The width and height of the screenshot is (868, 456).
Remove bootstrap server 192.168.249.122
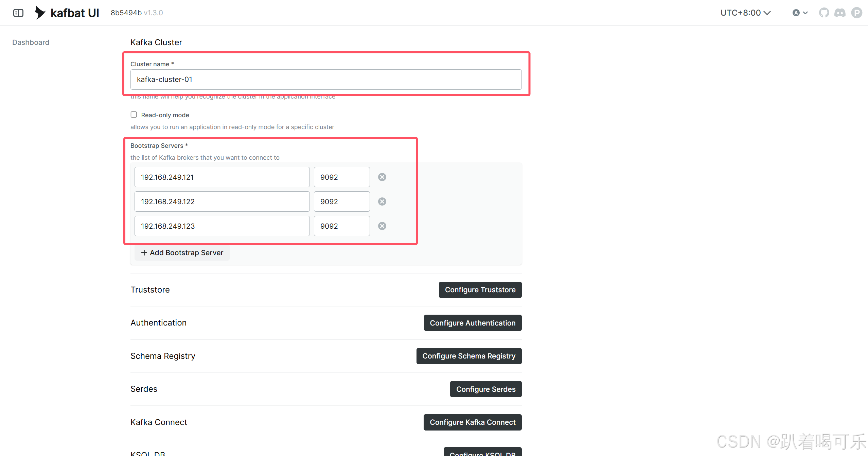click(382, 201)
